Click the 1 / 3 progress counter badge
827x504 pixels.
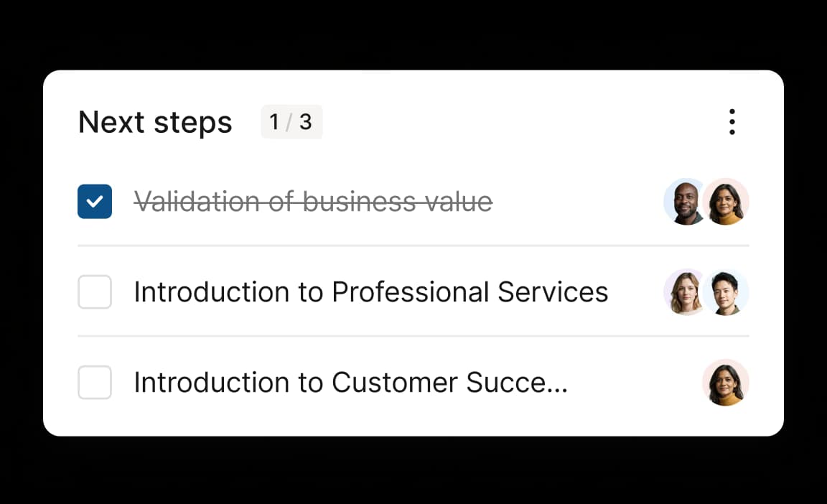click(291, 122)
